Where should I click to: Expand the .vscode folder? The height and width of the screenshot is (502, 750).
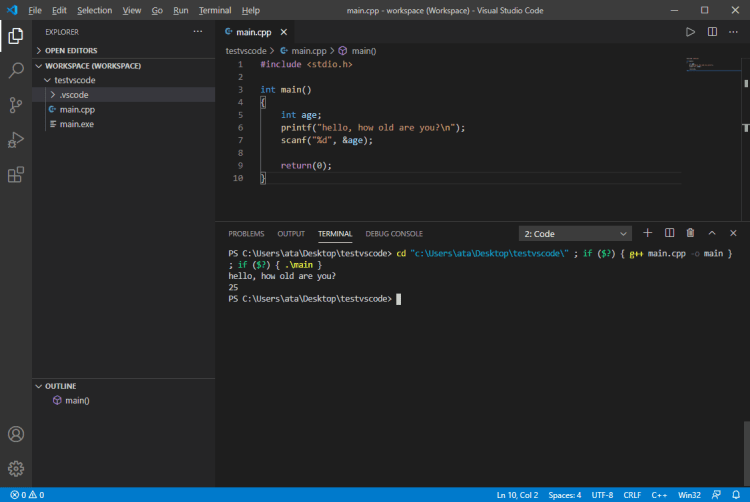pyautogui.click(x=73, y=95)
